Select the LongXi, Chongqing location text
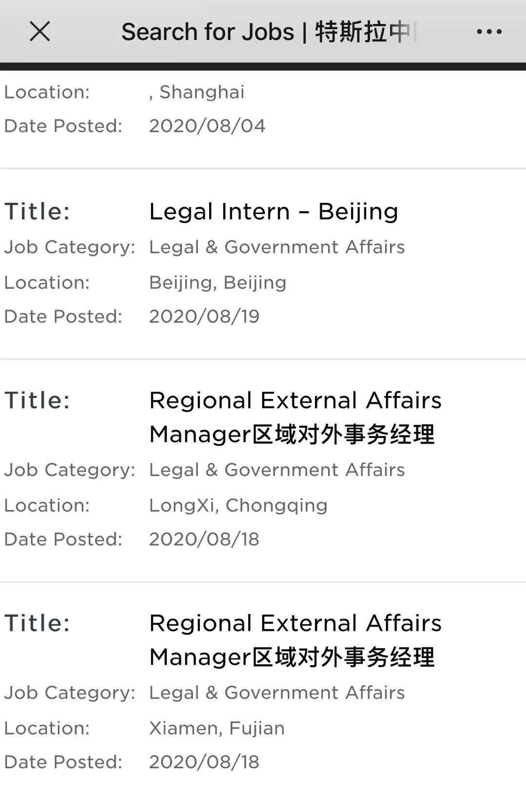This screenshot has width=526, height=812. 238,505
